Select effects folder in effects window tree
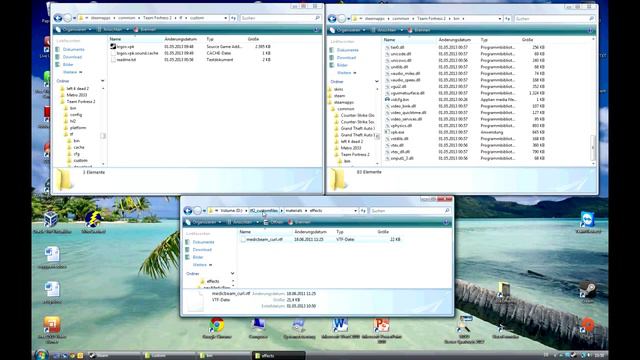640x360 pixels. pyautogui.click(x=213, y=281)
